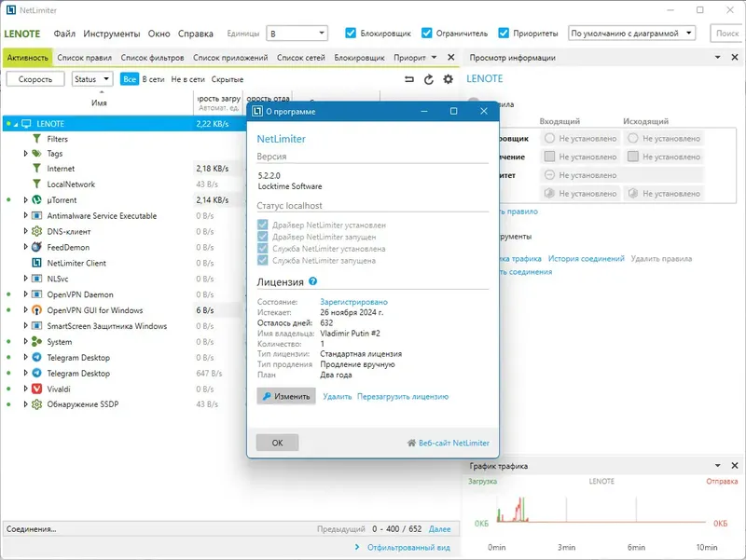Open the Справка menu
Image resolution: width=746 pixels, height=560 pixels.
point(196,34)
